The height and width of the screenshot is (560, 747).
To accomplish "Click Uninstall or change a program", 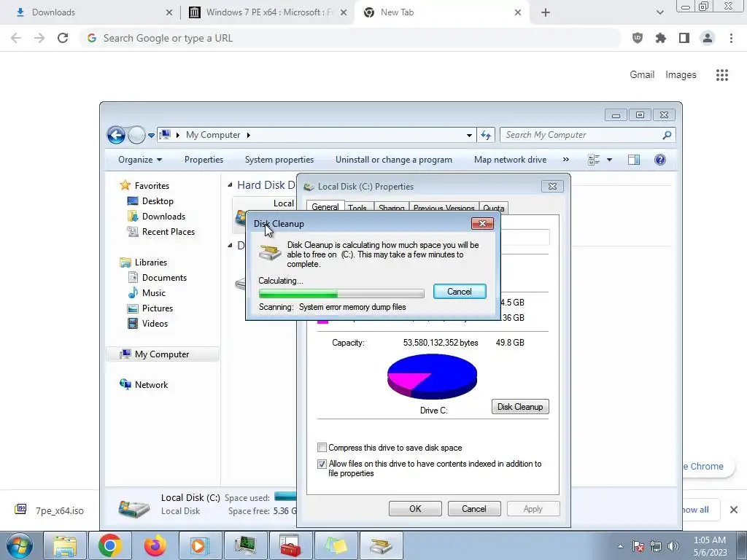I will [393, 160].
